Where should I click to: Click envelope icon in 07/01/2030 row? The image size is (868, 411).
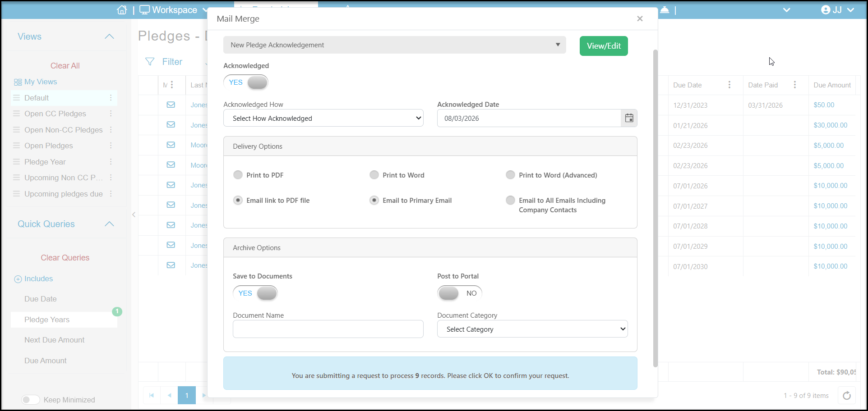click(x=171, y=265)
